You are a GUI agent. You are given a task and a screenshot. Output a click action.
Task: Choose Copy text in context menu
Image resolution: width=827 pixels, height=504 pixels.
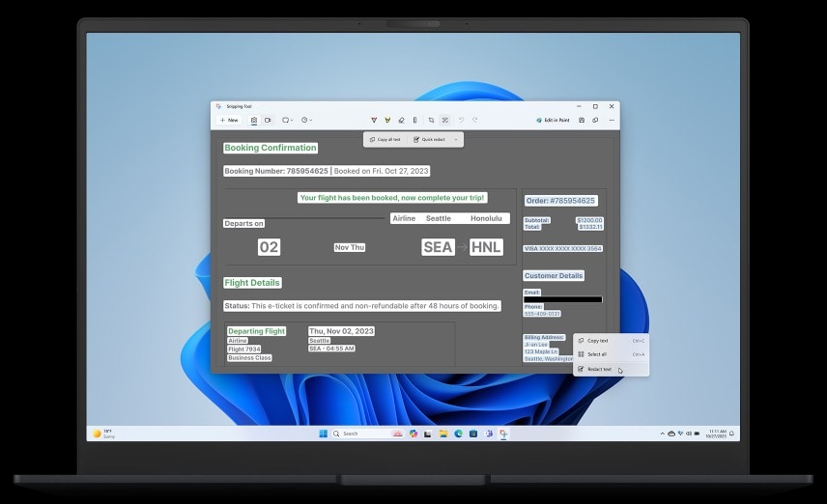598,341
